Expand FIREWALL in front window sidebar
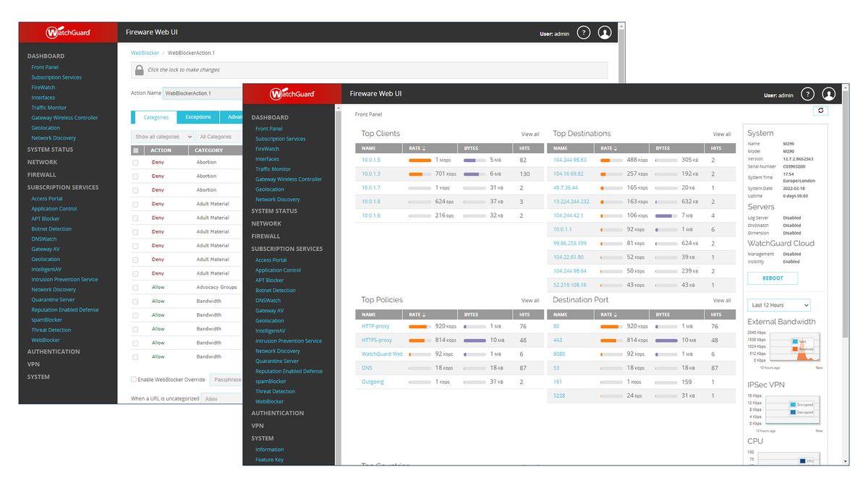Screen dimensions: 868x488 pyautogui.click(x=265, y=236)
